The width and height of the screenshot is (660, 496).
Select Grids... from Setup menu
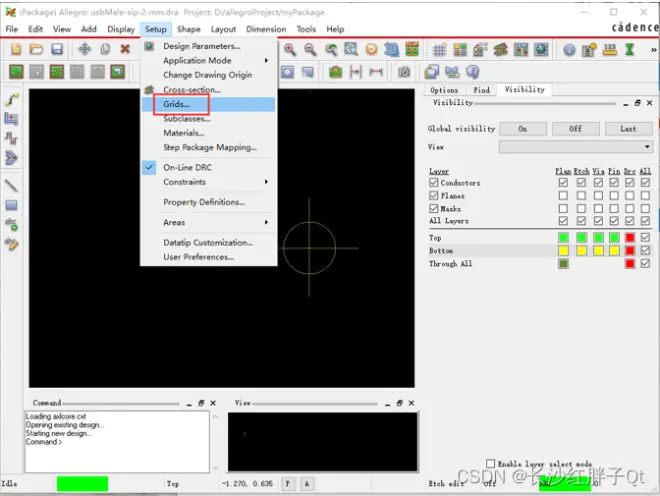[x=208, y=104]
